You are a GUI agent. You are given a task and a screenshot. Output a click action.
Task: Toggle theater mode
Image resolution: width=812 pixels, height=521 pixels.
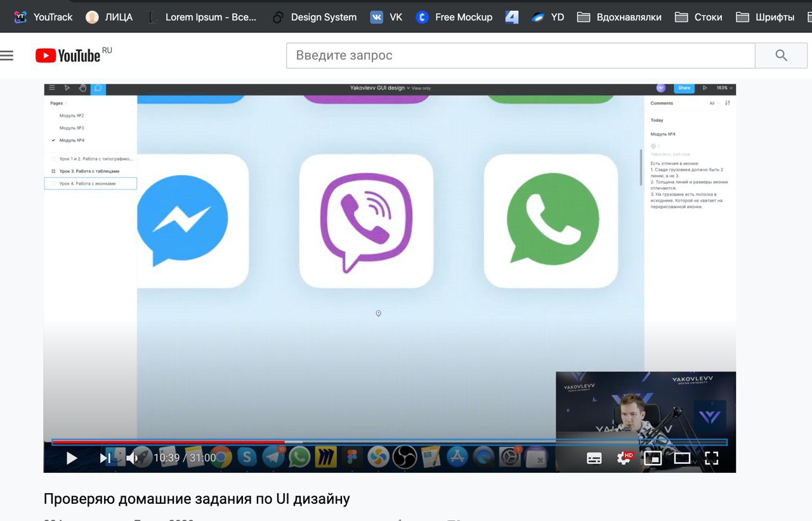pyautogui.click(x=682, y=458)
